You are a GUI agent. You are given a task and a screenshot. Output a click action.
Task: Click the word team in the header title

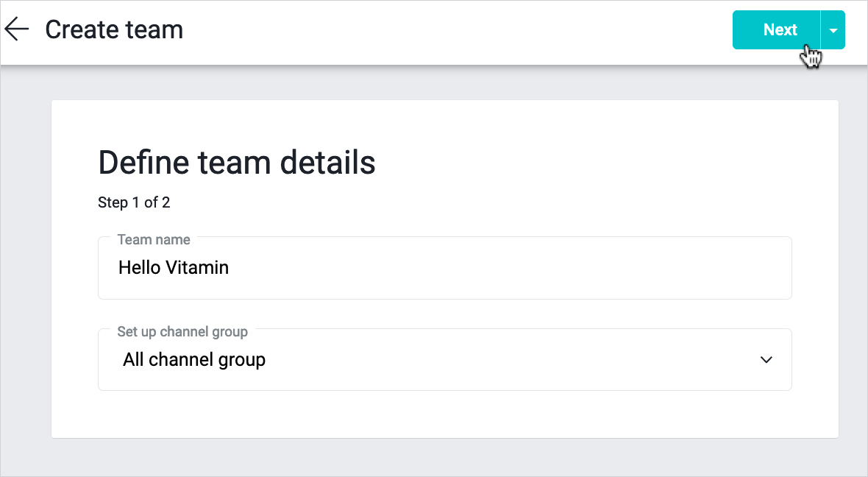click(x=153, y=29)
